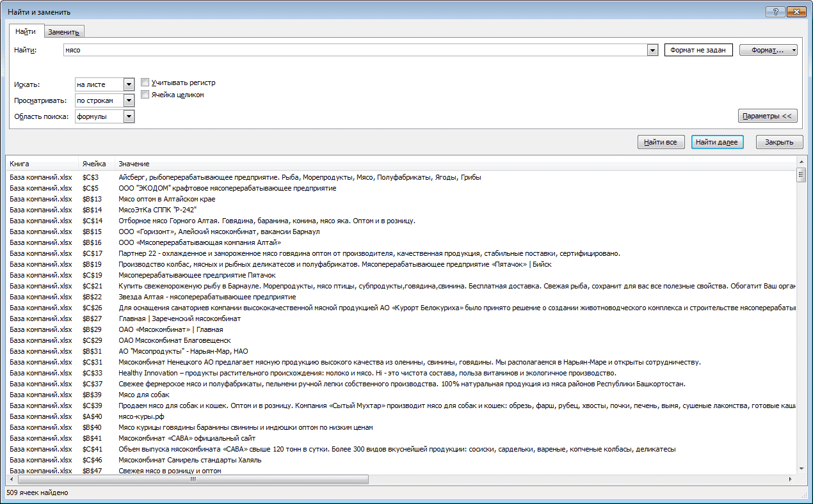The width and height of the screenshot is (813, 504).
Task: Select result row for cell $B$40
Action: (401, 427)
